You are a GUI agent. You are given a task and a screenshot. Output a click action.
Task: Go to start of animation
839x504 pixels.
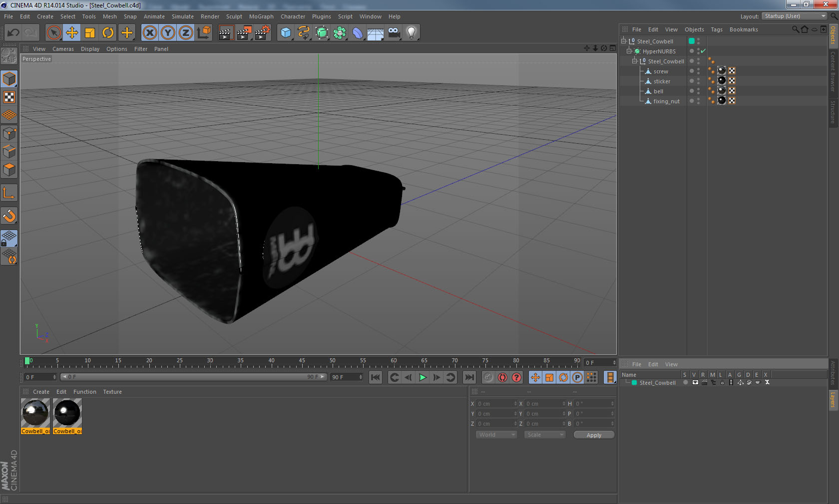click(x=376, y=377)
